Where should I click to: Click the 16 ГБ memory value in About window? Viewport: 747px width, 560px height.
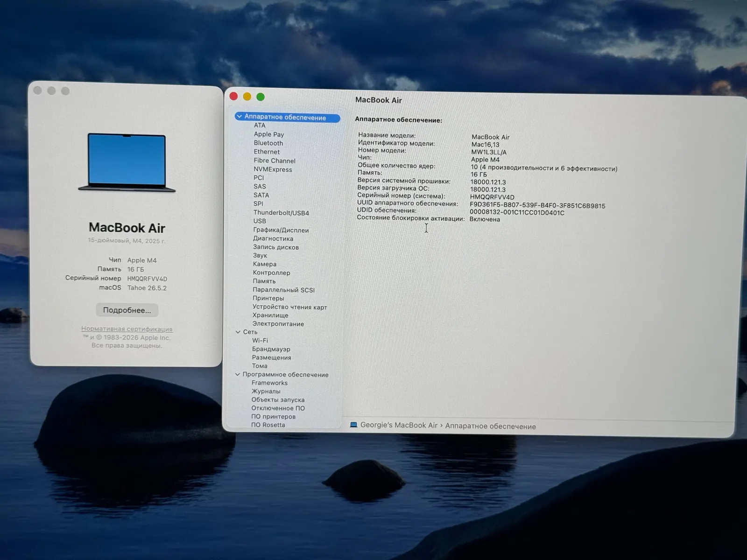coord(136,269)
